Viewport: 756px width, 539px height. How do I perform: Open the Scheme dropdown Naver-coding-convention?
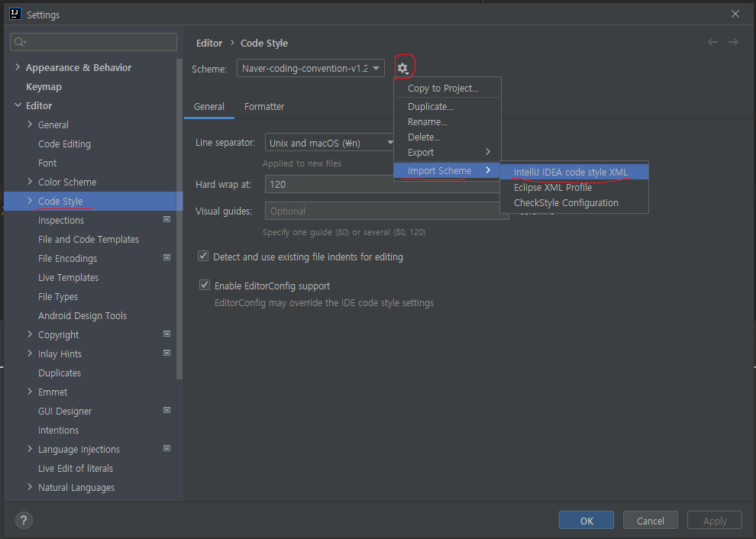click(x=311, y=68)
